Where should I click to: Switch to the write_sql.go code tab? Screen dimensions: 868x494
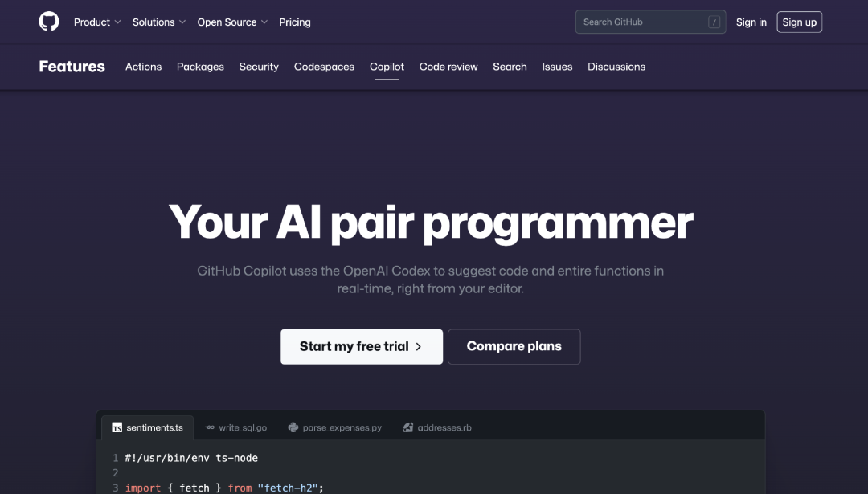(235, 427)
